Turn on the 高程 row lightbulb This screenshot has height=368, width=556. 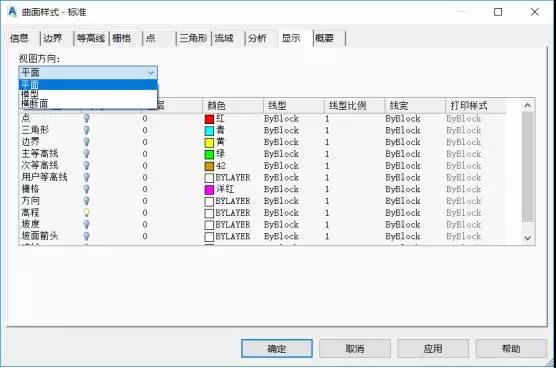point(87,213)
